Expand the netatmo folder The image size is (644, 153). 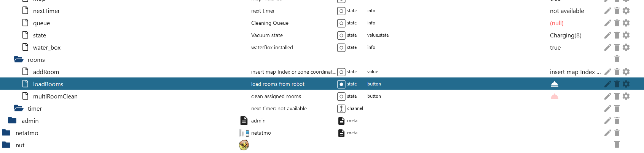6,133
